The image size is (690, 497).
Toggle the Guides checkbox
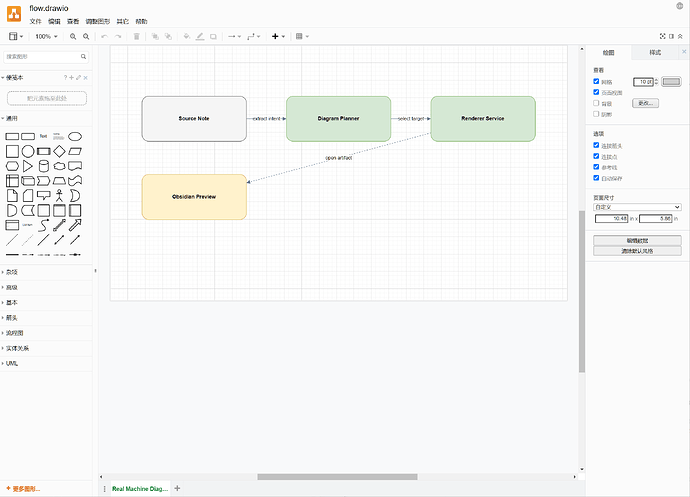point(596,167)
